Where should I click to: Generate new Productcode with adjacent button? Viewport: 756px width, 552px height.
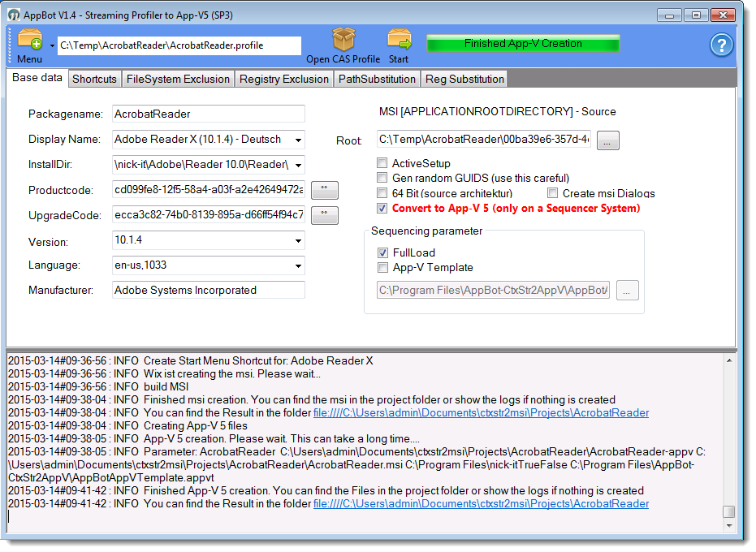click(x=325, y=190)
